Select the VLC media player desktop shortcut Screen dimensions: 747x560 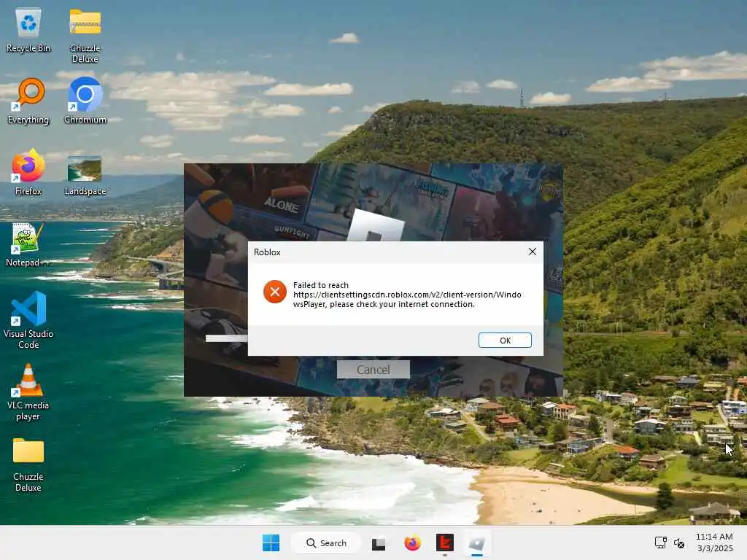[x=28, y=392]
